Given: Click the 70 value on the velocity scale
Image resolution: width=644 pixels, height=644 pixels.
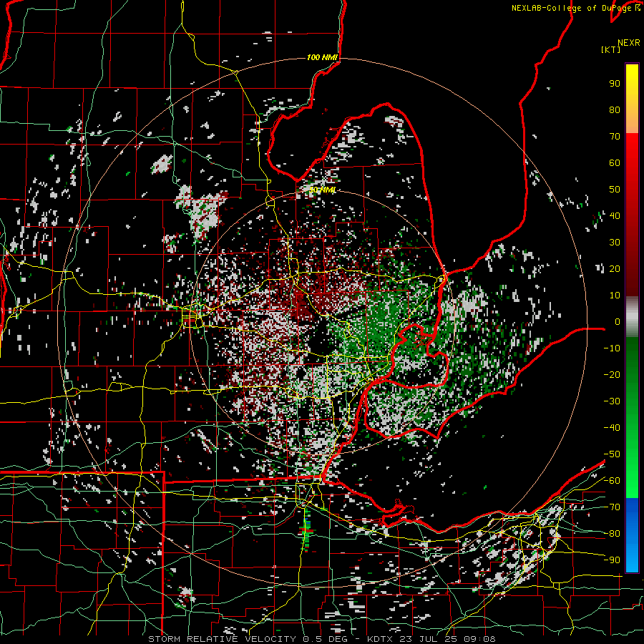Looking at the screenshot, I should tap(615, 137).
